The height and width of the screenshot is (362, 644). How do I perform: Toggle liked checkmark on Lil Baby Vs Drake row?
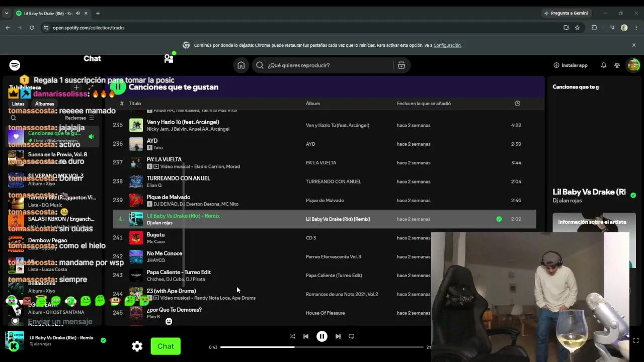[x=499, y=219]
